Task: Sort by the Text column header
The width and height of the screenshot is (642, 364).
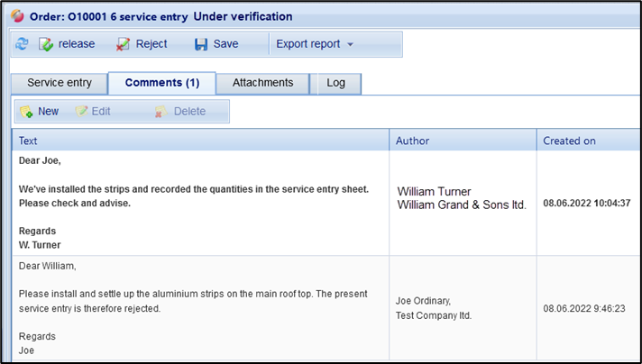Action: [199, 141]
